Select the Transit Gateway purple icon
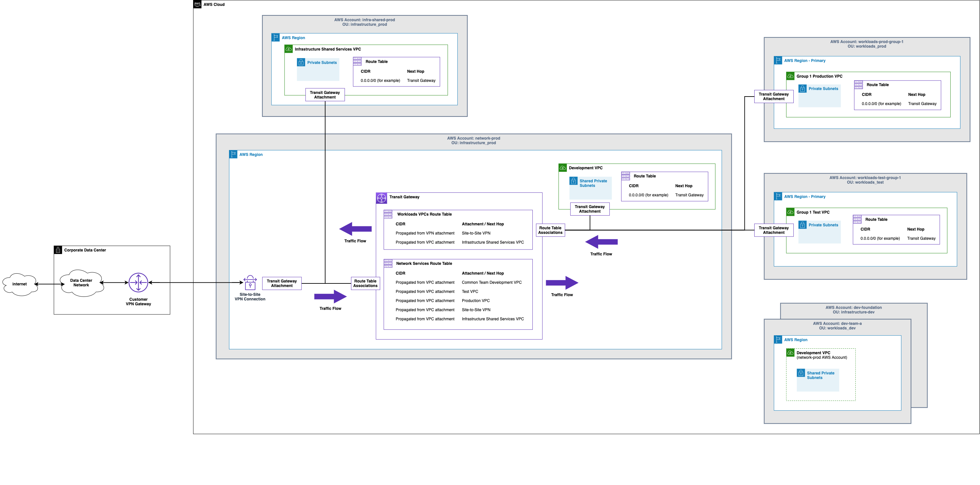This screenshot has height=485, width=980. 381,198
